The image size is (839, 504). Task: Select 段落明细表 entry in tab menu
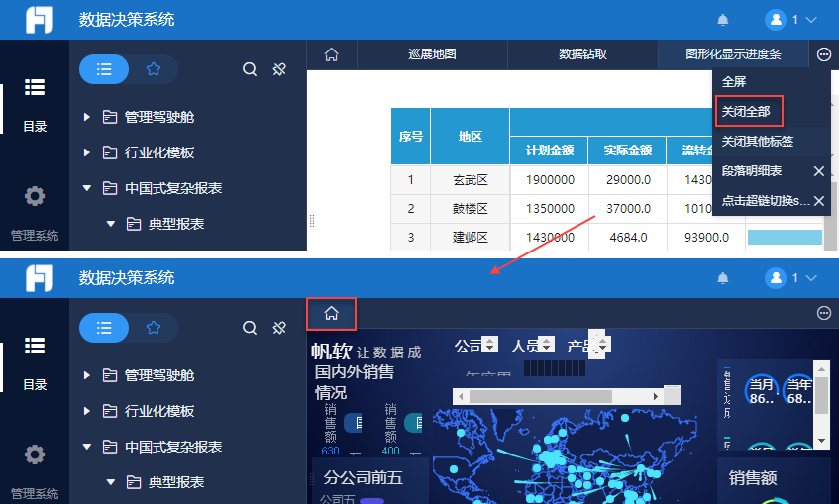(752, 170)
